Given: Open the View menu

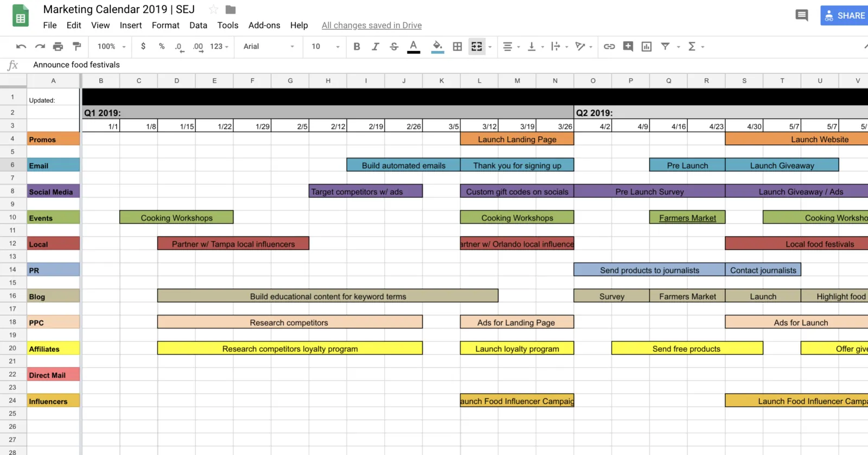Looking at the screenshot, I should pyautogui.click(x=100, y=26).
